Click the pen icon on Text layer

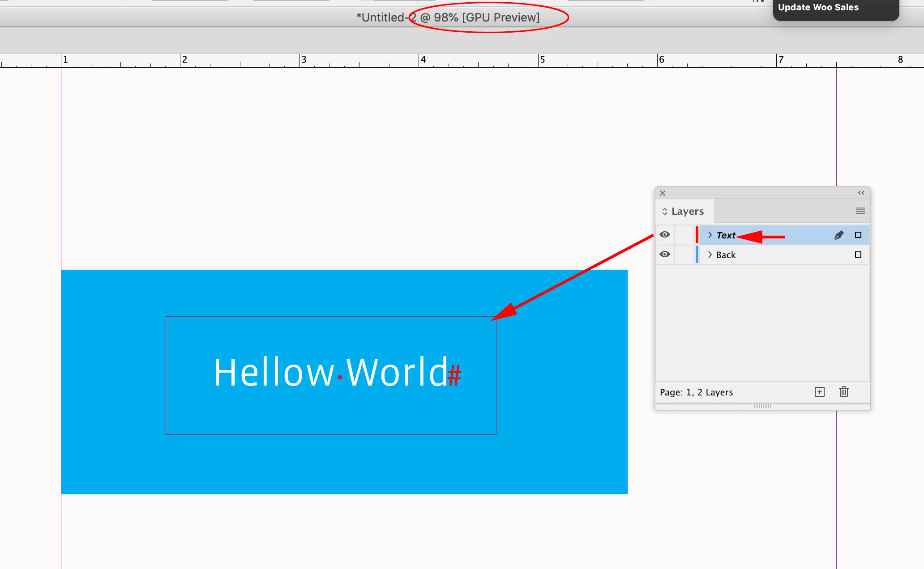click(x=839, y=235)
